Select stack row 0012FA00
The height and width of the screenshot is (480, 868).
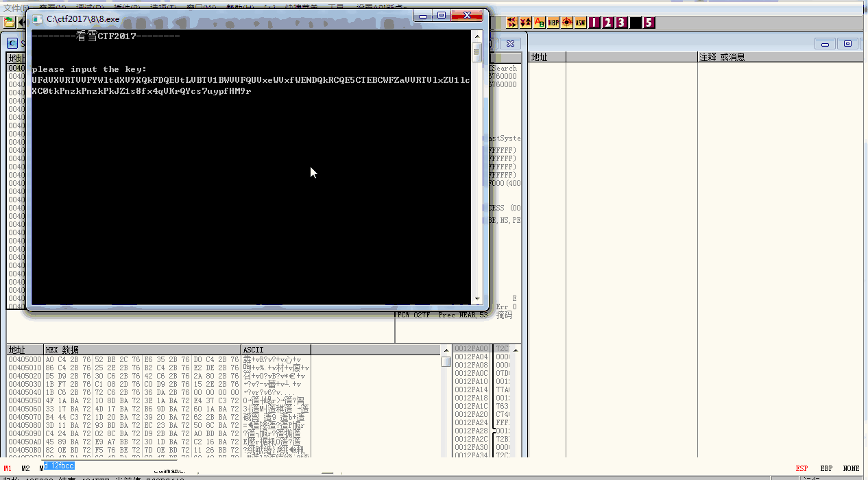pos(472,348)
